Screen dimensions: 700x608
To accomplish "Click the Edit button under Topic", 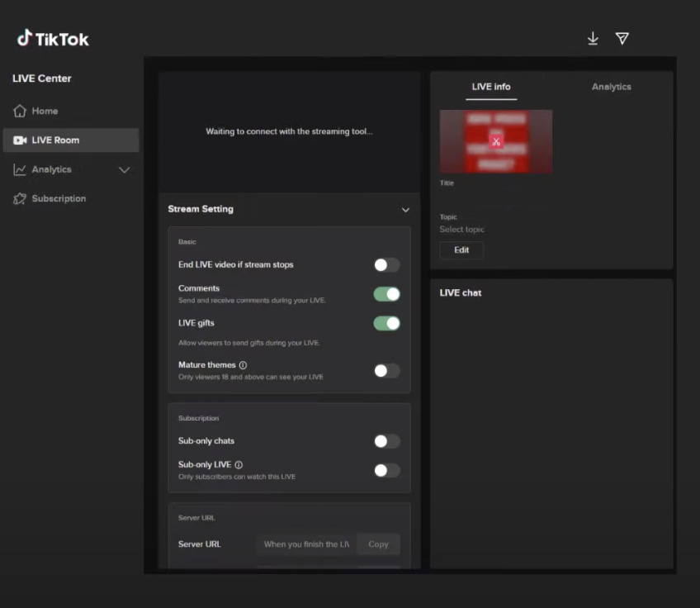I will [461, 250].
